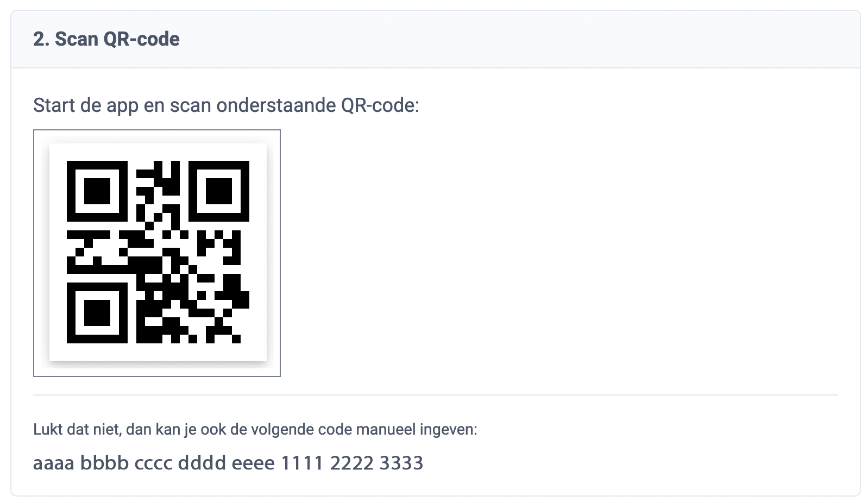This screenshot has width=868, height=502.
Task: Click the horizontal divider below the QR code
Action: [x=436, y=395]
